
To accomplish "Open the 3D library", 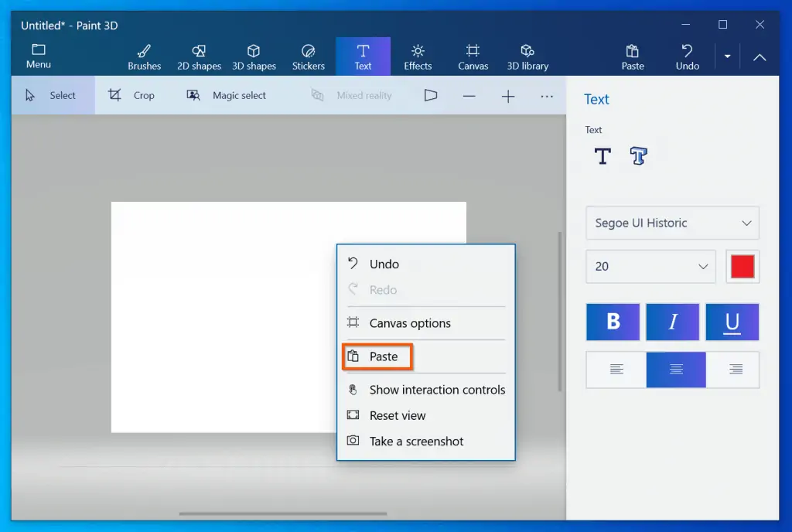I will [527, 57].
